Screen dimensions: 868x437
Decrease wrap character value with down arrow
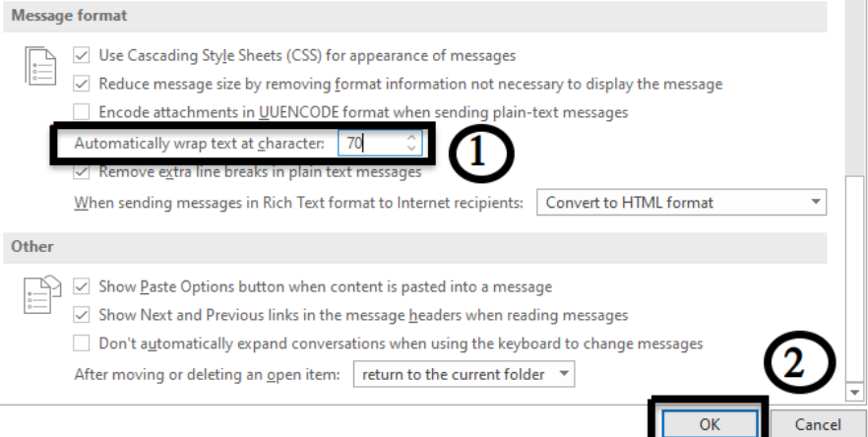click(x=411, y=148)
